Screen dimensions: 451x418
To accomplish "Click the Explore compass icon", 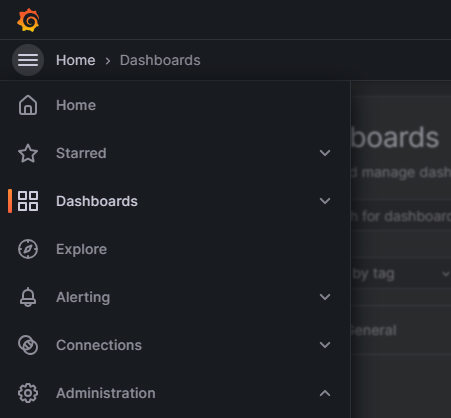I will point(28,249).
